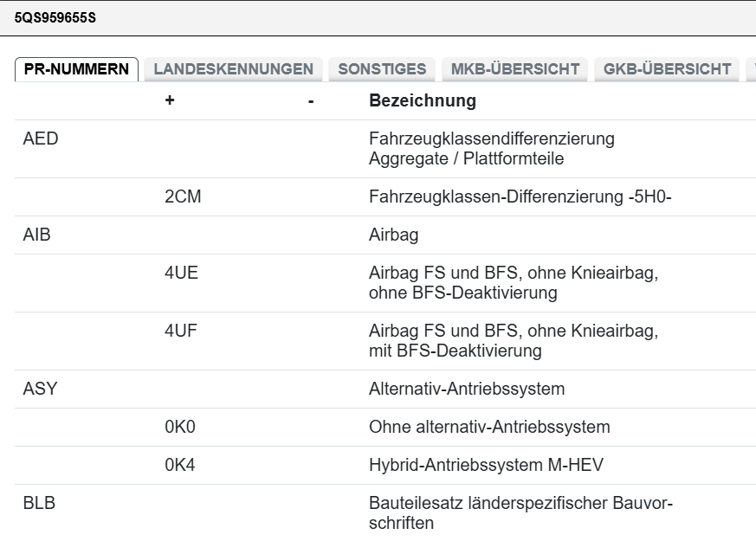
Task: Click the minus column header
Action: click(310, 101)
